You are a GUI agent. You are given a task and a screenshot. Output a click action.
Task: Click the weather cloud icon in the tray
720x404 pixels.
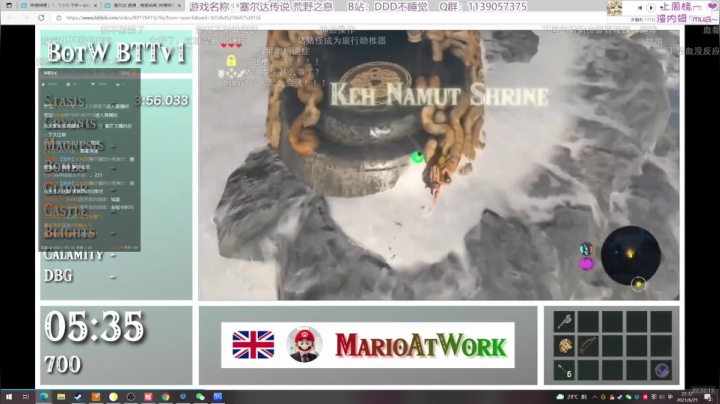click(560, 397)
